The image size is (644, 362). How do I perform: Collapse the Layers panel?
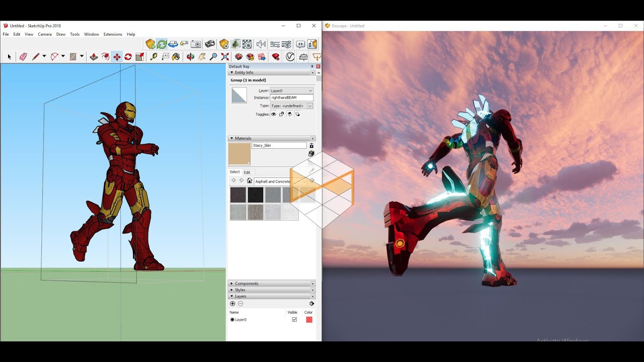(231, 297)
